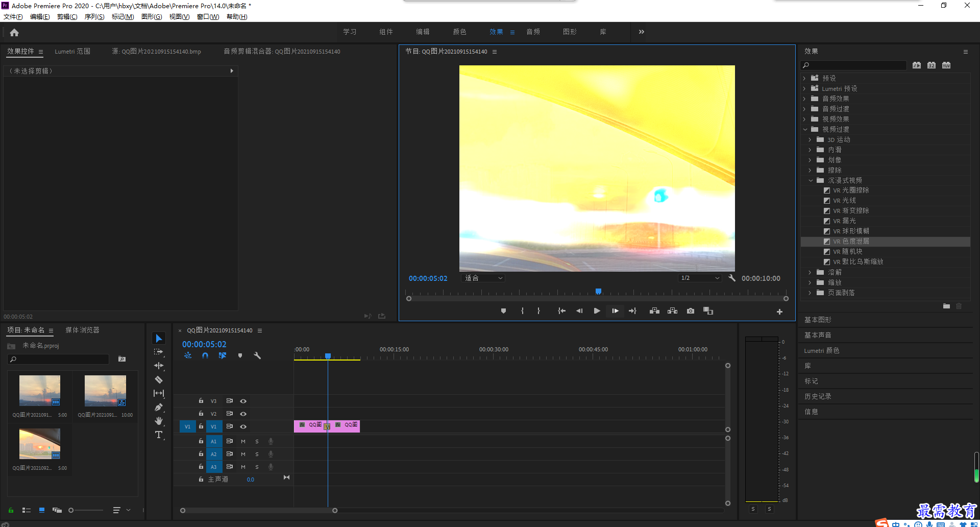This screenshot has height=527, width=980.
Task: Switch to the 颜色 workspace tab
Action: pyautogui.click(x=459, y=32)
